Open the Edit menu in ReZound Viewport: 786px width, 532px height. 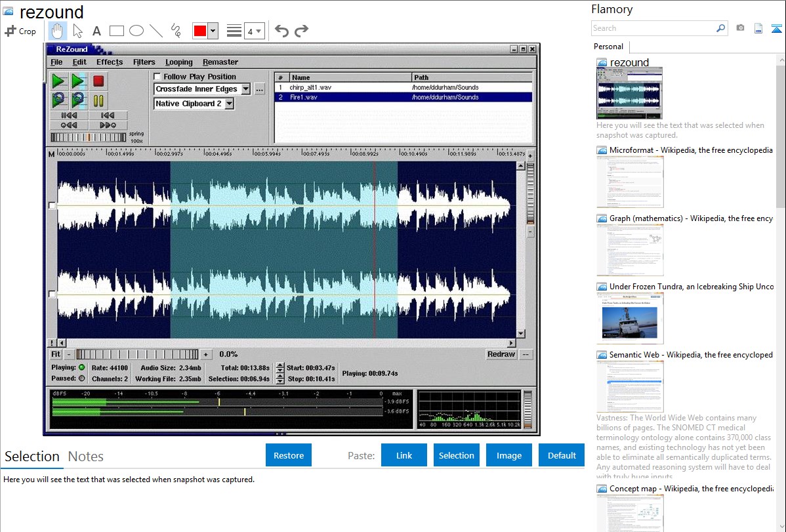pyautogui.click(x=79, y=62)
